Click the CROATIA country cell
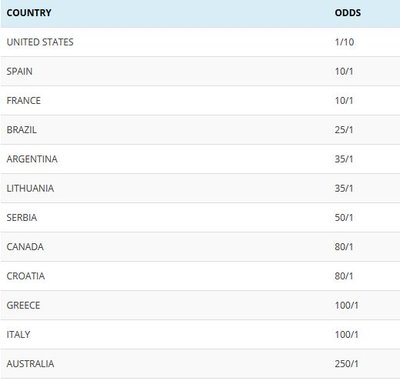Image resolution: width=400 pixels, height=380 pixels. click(26, 276)
